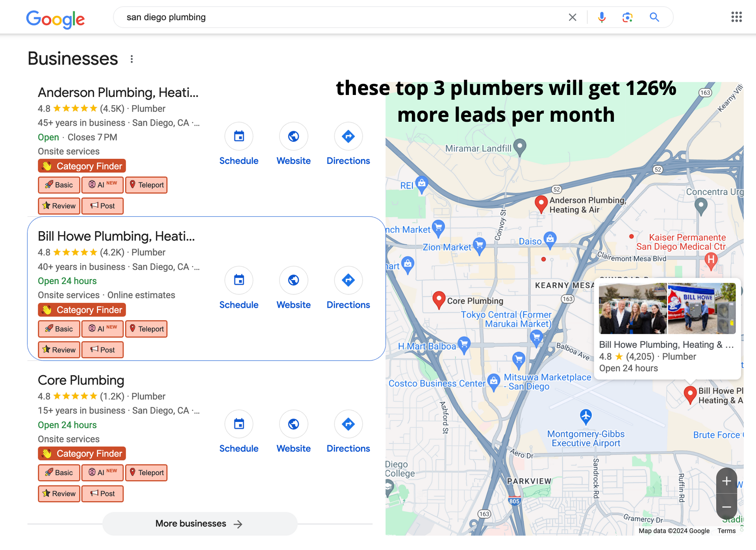756x550 pixels.
Task: Click Costco Business Center map pin
Action: (x=493, y=382)
